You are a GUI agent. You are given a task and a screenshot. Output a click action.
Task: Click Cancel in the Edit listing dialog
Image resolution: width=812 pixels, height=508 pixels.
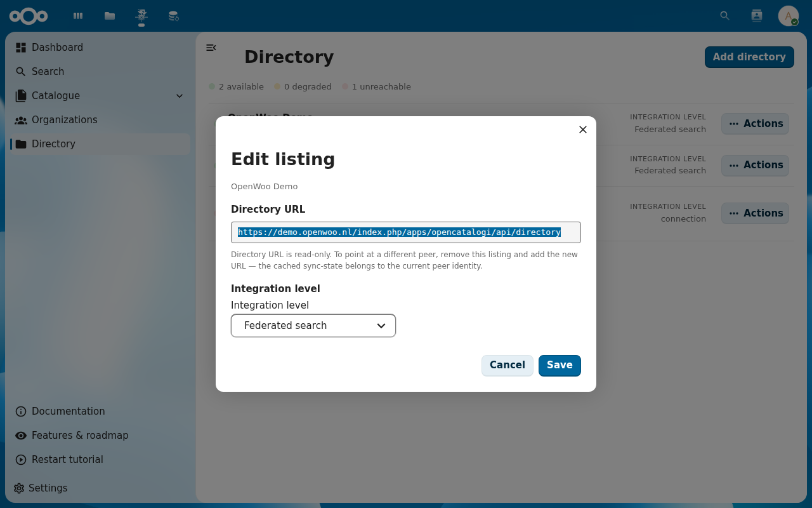coord(507,365)
